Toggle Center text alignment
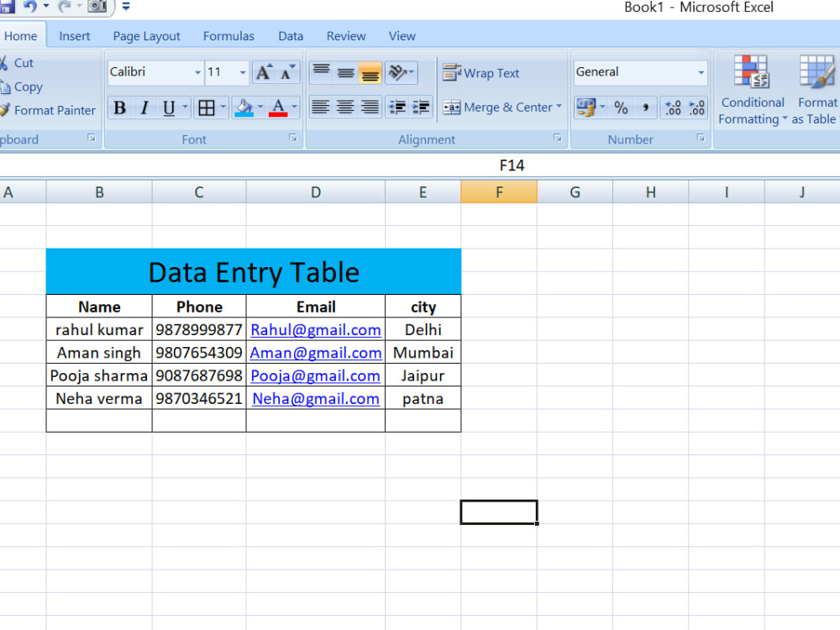The image size is (840, 630). [345, 108]
